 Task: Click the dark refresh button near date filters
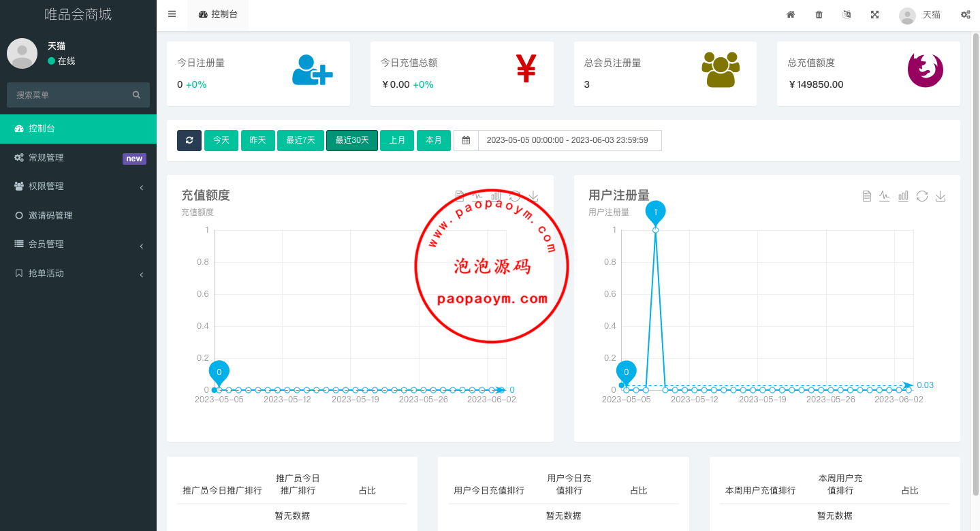189,140
